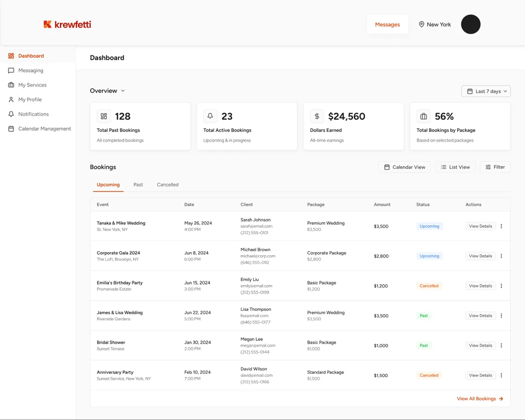Image resolution: width=525 pixels, height=420 pixels.
Task: View Details for Emilia's Birthday Party
Action: 480,286
